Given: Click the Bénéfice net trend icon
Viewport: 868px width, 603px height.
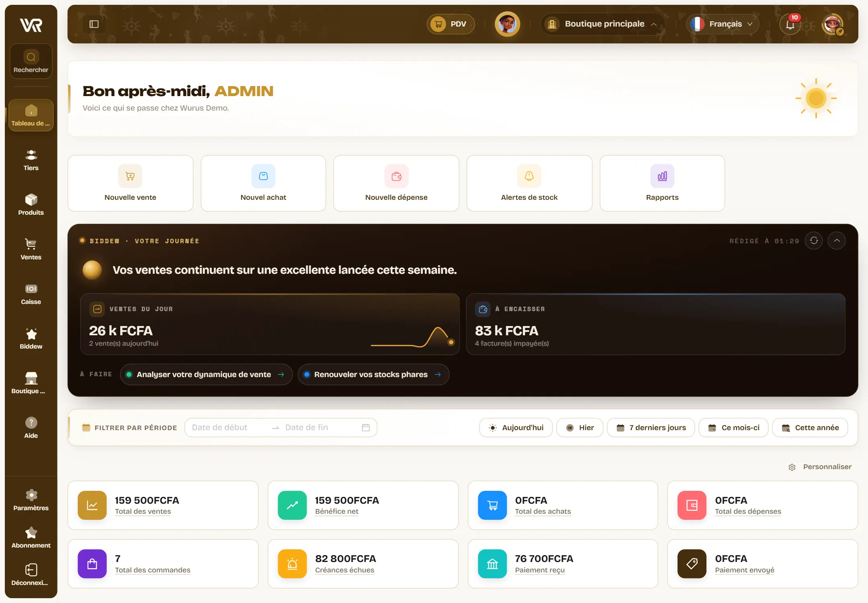Looking at the screenshot, I should 292,505.
